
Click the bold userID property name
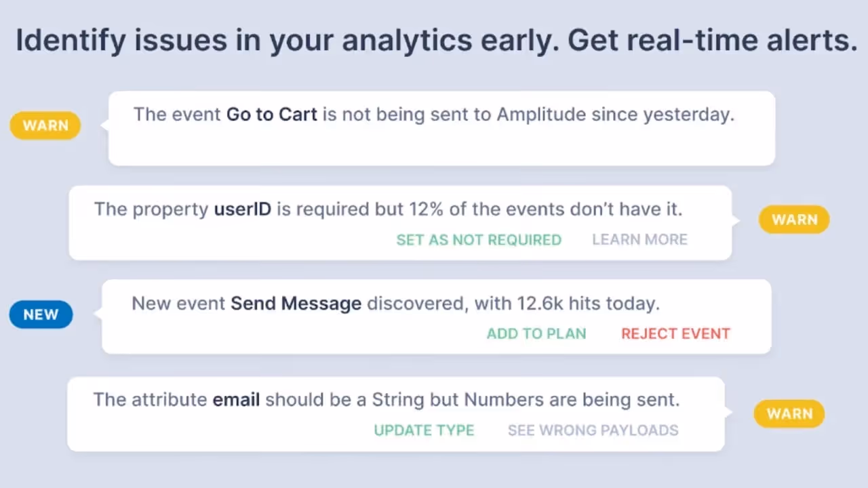(x=242, y=209)
